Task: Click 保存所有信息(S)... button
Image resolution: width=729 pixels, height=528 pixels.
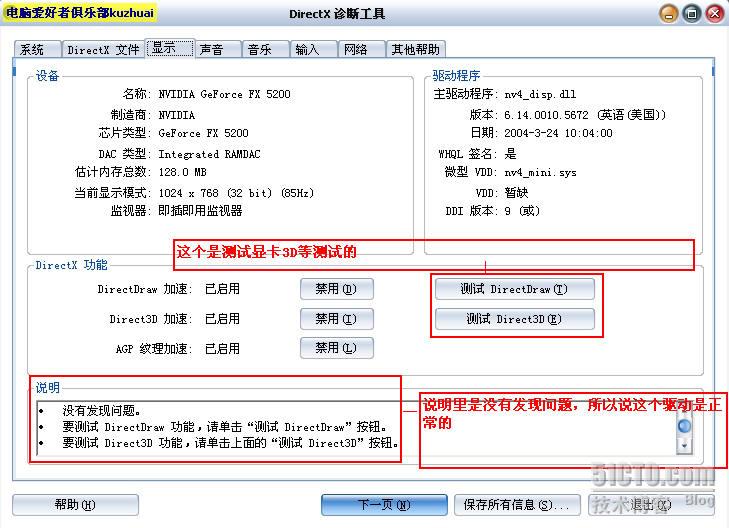Action: tap(517, 505)
